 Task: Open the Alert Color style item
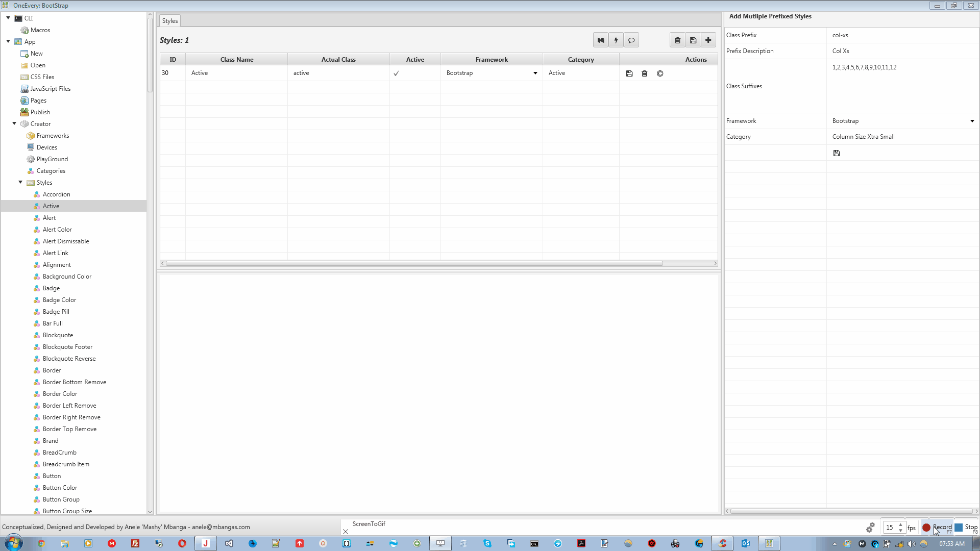[x=57, y=230]
